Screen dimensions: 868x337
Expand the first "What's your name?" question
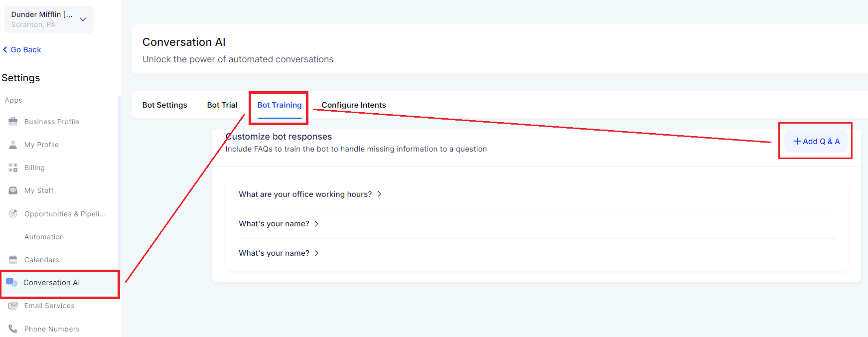[279, 224]
